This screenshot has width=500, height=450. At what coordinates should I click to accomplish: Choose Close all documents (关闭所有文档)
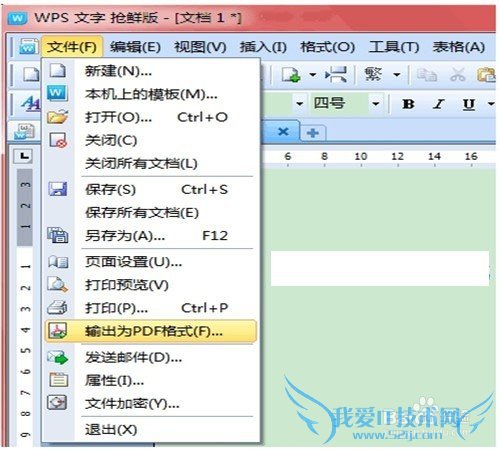151,163
